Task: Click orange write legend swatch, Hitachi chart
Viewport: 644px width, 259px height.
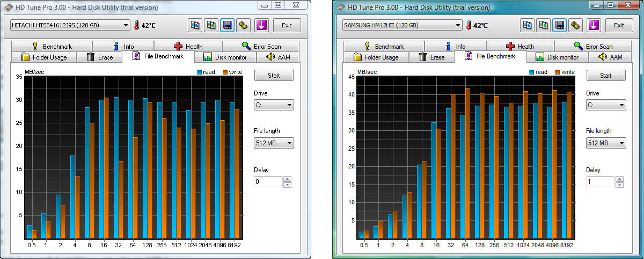Action: click(x=225, y=71)
